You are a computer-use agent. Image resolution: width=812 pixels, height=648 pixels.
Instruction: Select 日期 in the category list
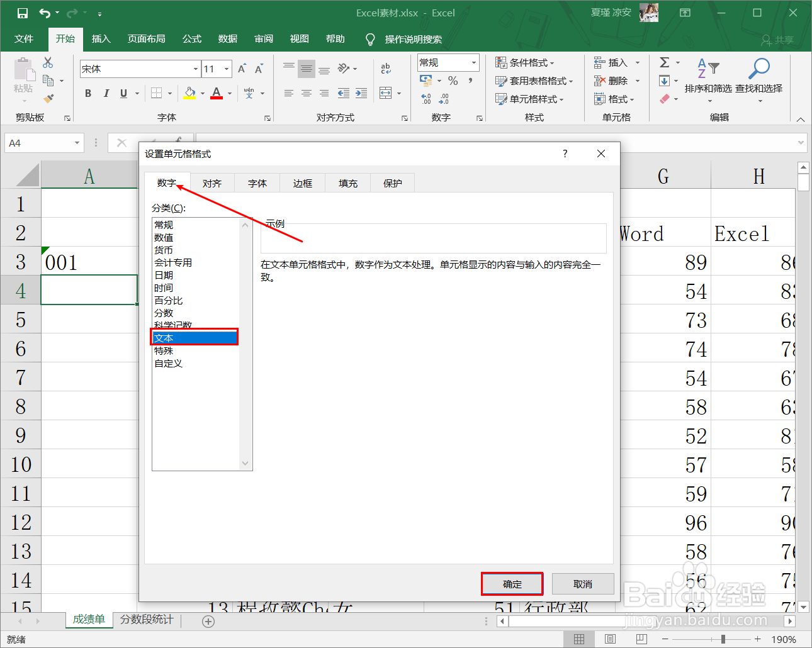pos(163,275)
